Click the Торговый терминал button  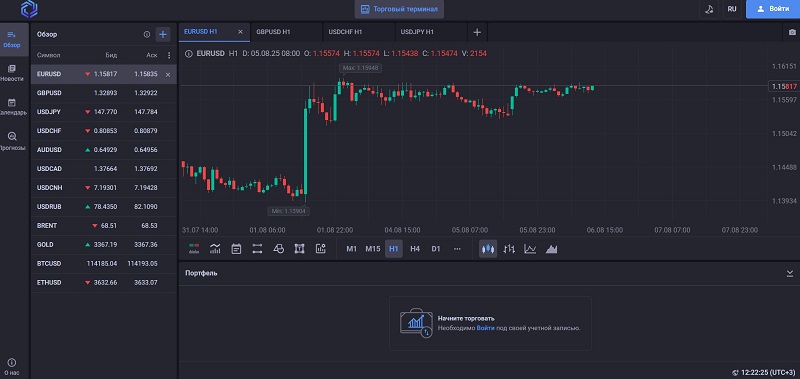point(399,9)
